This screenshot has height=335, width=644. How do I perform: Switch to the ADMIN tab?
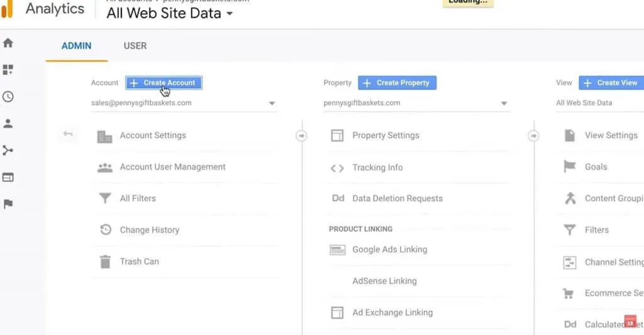click(76, 45)
